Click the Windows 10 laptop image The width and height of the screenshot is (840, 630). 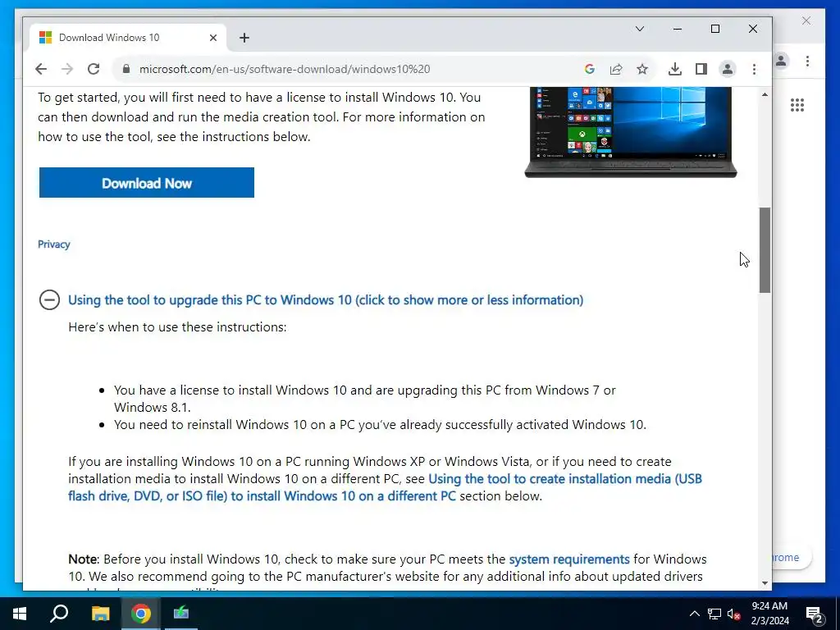(x=631, y=132)
